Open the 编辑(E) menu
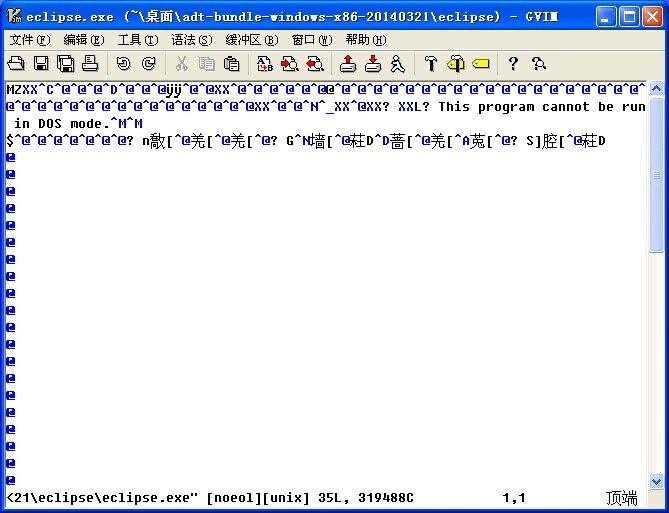This screenshot has height=513, width=669. [x=83, y=40]
